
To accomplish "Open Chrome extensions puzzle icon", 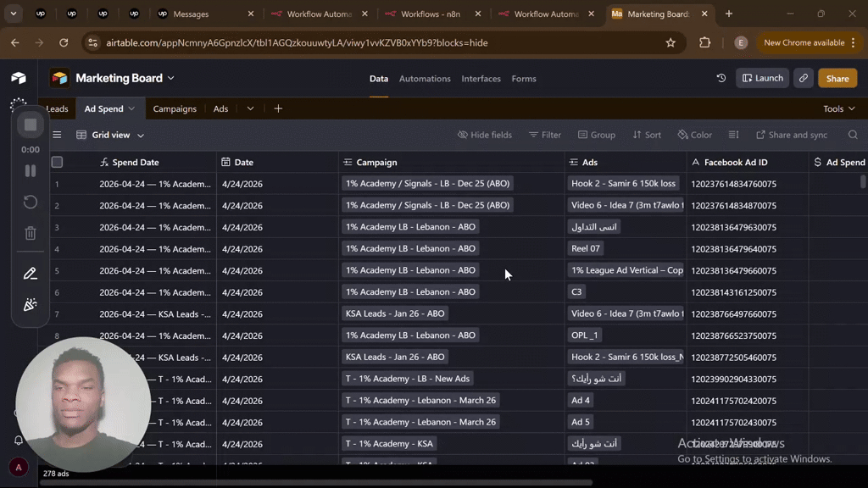I will [704, 42].
